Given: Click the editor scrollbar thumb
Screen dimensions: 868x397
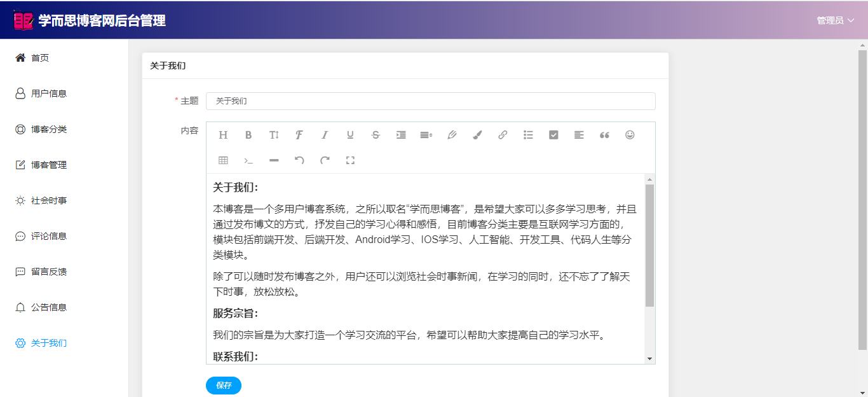Looking at the screenshot, I should 649,246.
